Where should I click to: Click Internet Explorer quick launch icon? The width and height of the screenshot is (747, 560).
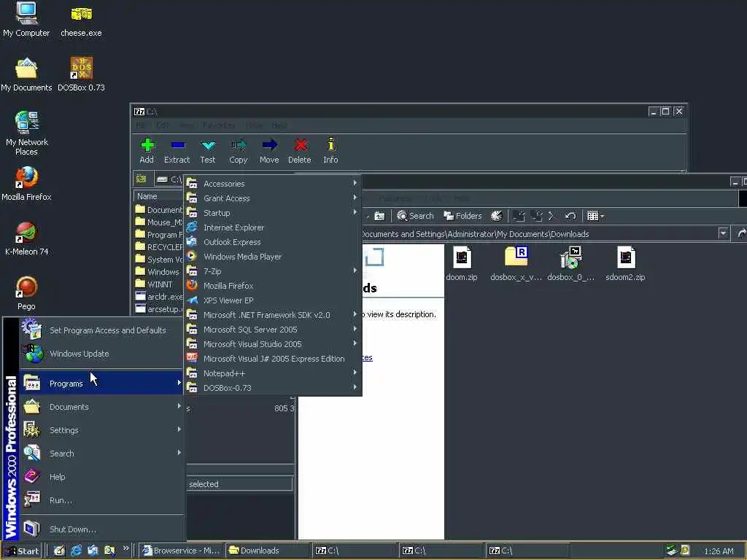(76, 551)
